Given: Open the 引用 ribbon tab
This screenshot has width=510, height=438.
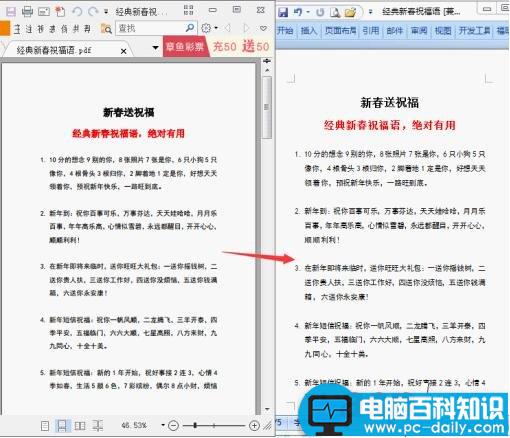Looking at the screenshot, I should 371,31.
